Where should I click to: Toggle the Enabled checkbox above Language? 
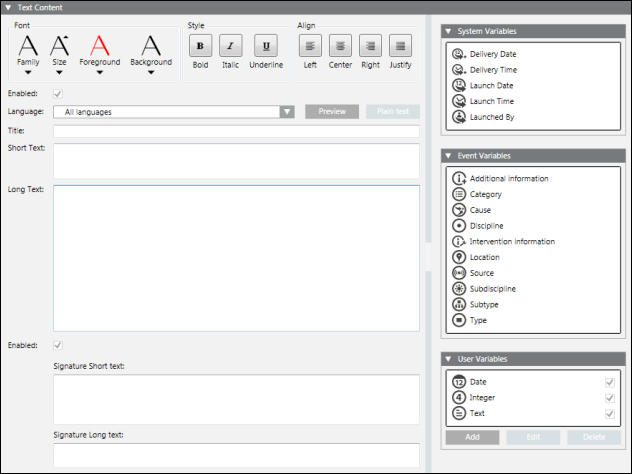[57, 93]
